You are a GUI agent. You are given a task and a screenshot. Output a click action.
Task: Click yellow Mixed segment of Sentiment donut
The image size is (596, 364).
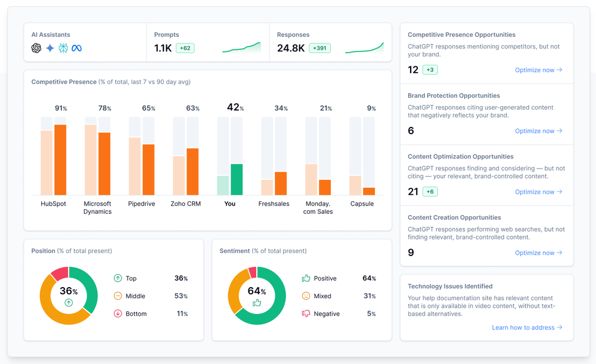[x=235, y=291]
